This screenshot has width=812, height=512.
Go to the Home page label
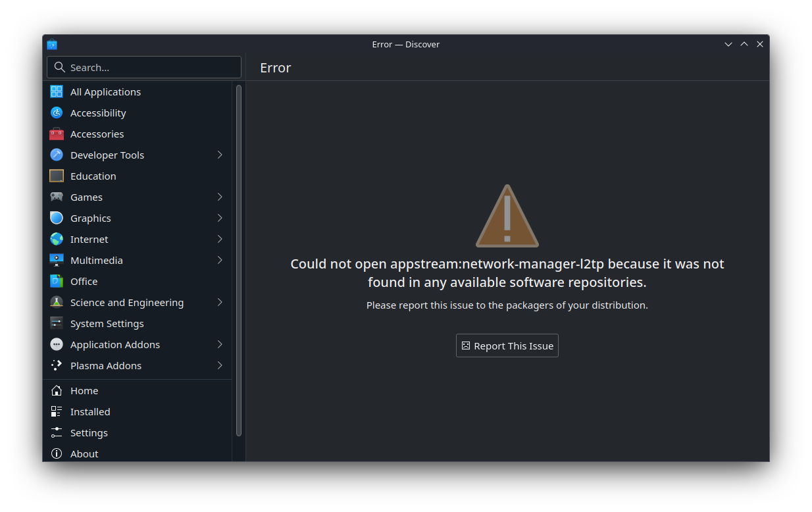84,391
